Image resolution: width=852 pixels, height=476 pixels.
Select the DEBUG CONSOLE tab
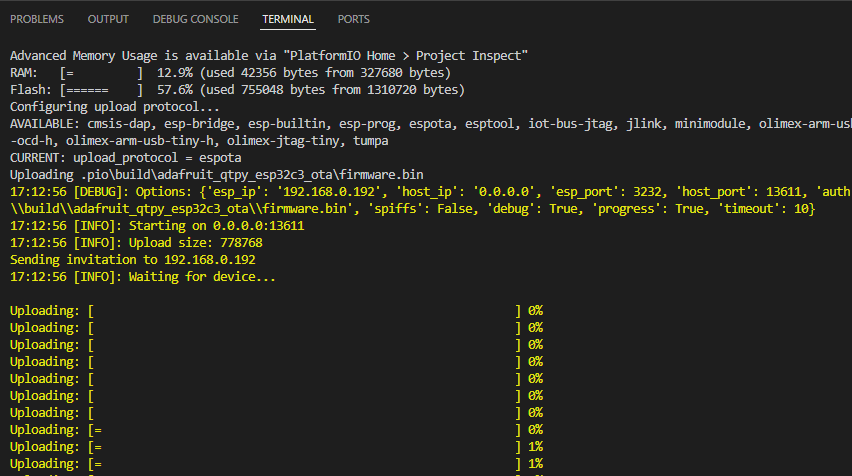click(x=195, y=19)
